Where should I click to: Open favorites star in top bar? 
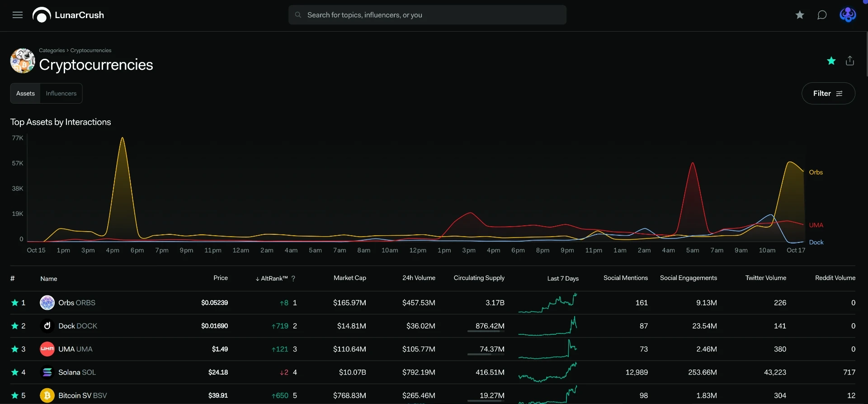[800, 15]
